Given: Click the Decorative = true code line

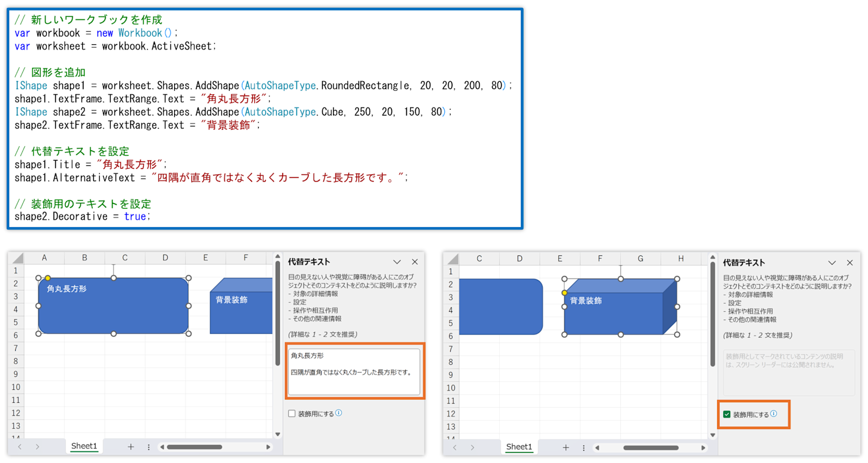Looking at the screenshot, I should 82,216.
